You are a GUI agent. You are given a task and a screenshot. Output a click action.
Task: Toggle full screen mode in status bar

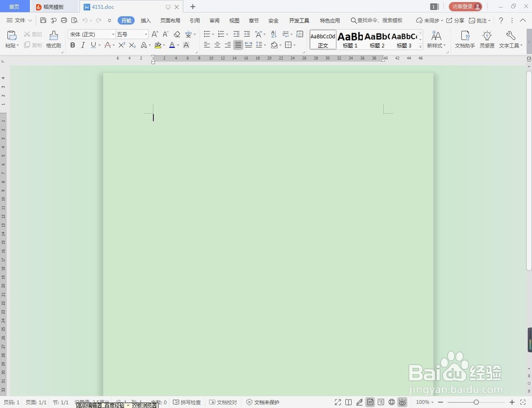[x=338, y=402]
